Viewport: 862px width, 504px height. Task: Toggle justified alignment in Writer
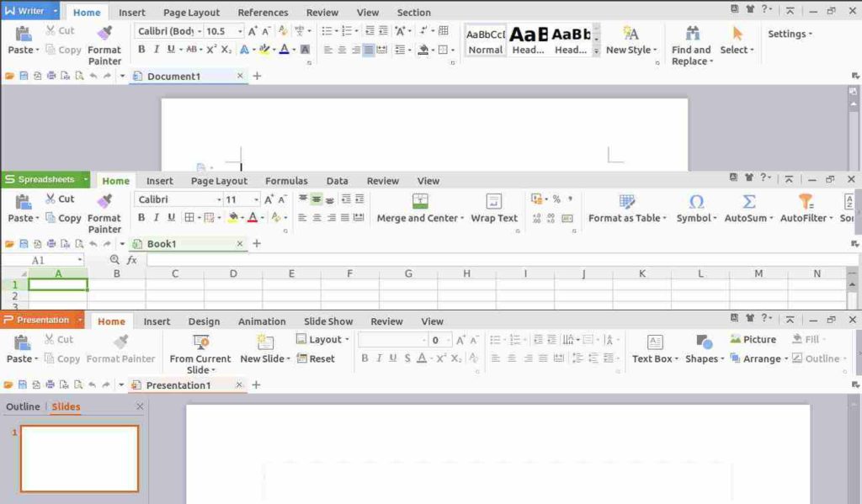coord(369,50)
